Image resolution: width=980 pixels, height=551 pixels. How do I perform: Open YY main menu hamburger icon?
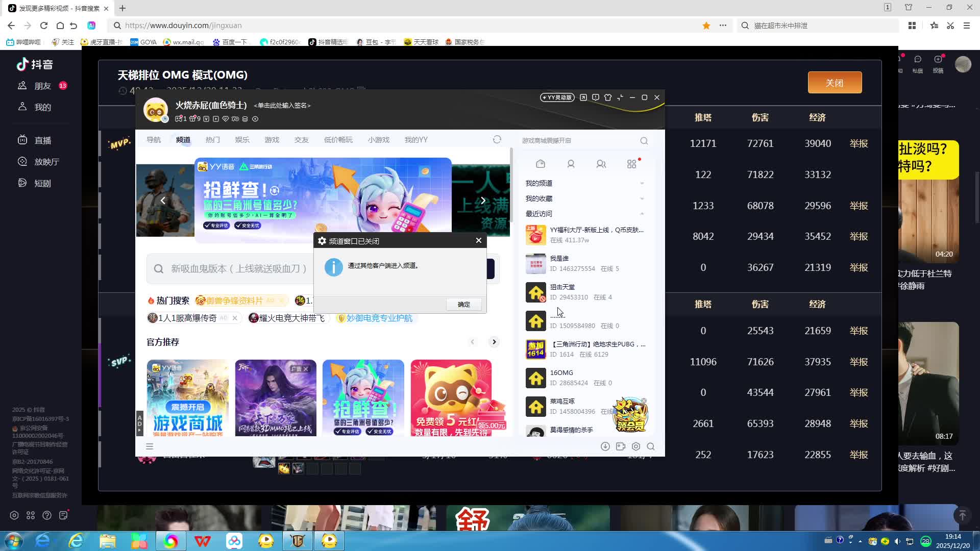(x=150, y=446)
